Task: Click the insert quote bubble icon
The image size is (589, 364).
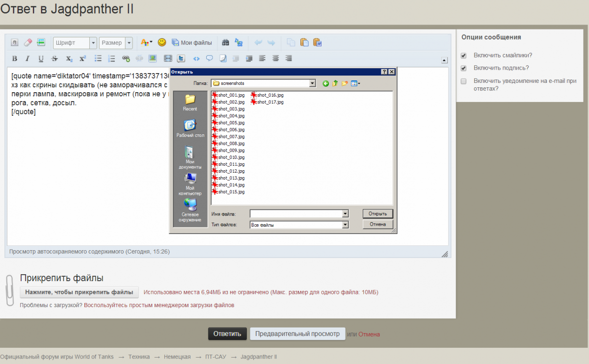Action: point(210,58)
